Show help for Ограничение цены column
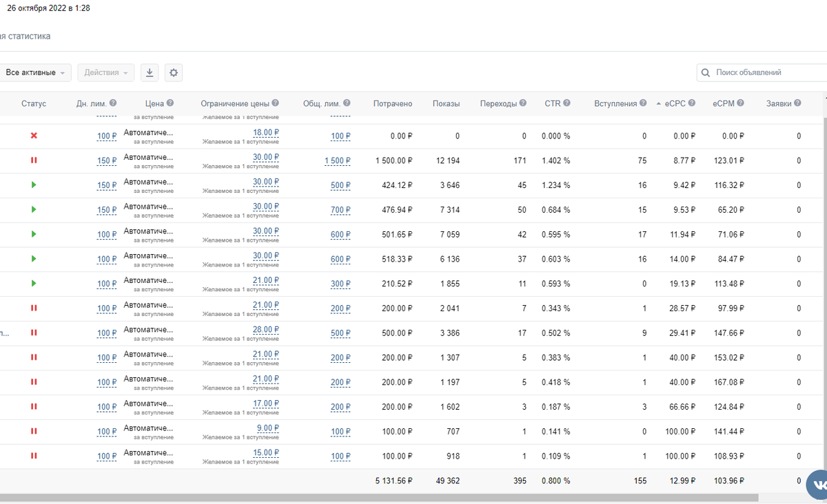827x504 pixels. coord(276,103)
